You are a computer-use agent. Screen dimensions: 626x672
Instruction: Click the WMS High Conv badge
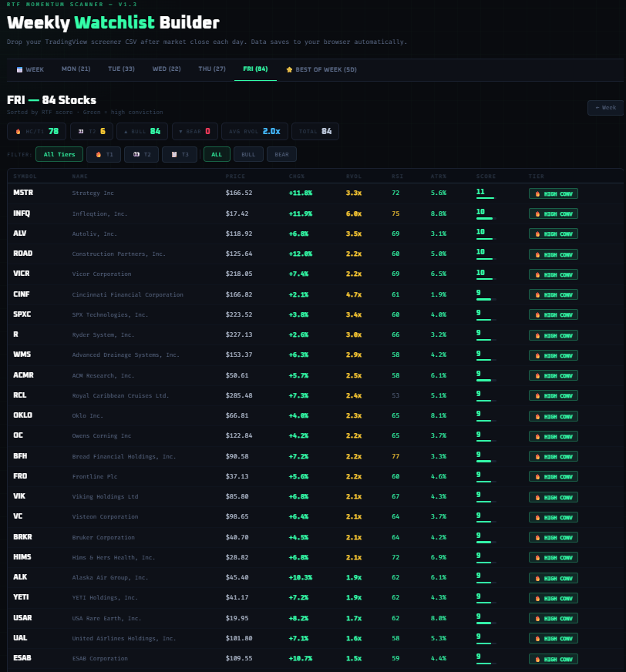click(553, 356)
